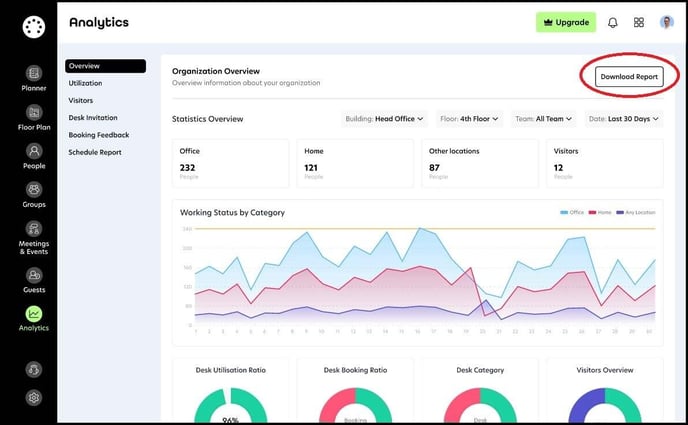
Task: Open the Booking Feedback tab
Action: point(99,135)
